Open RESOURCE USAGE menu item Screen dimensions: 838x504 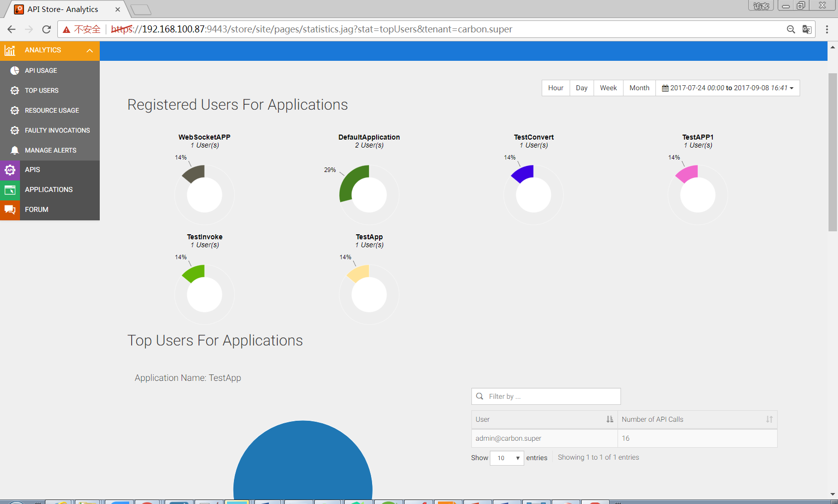[52, 110]
